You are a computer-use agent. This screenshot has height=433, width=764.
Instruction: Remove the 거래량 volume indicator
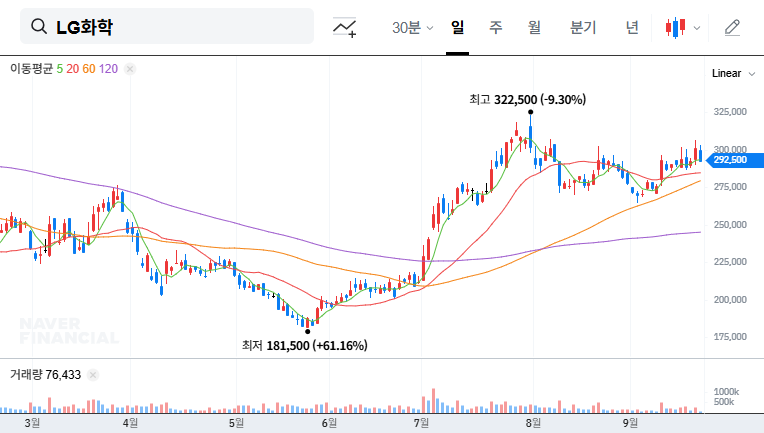pyautogui.click(x=93, y=375)
